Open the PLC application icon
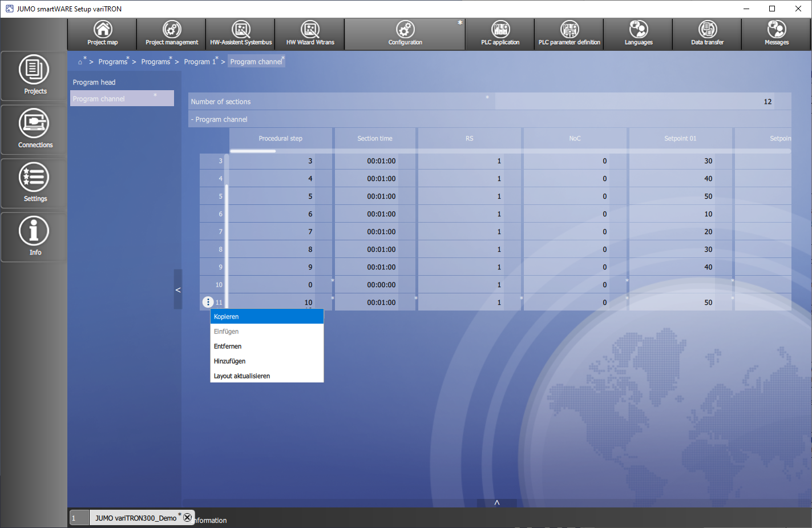Image resolution: width=812 pixels, height=528 pixels. (500, 34)
